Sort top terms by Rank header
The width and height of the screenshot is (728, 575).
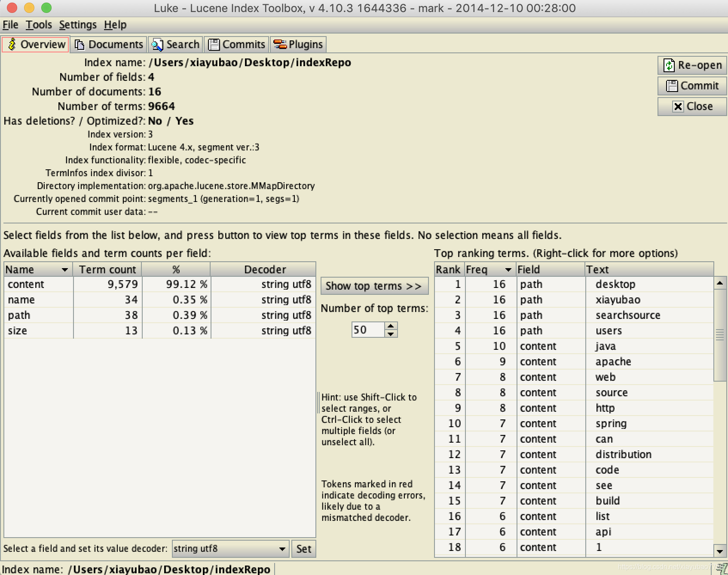(x=450, y=269)
